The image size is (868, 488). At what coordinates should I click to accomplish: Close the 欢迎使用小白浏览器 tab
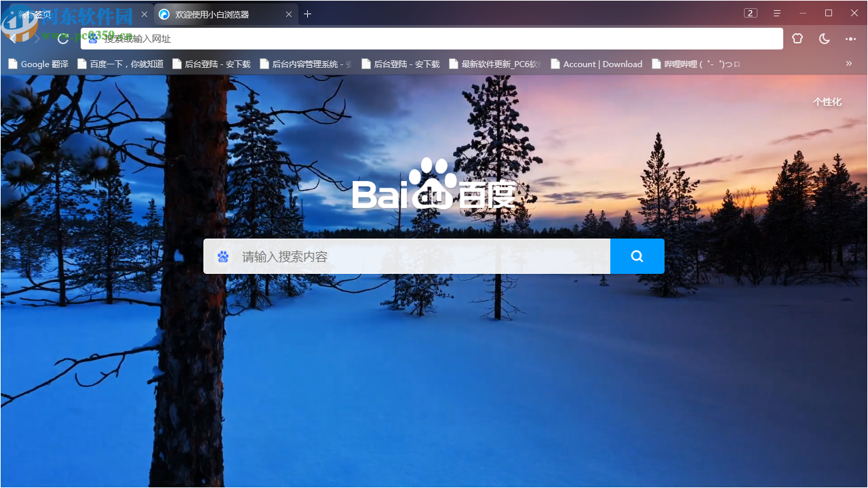289,14
